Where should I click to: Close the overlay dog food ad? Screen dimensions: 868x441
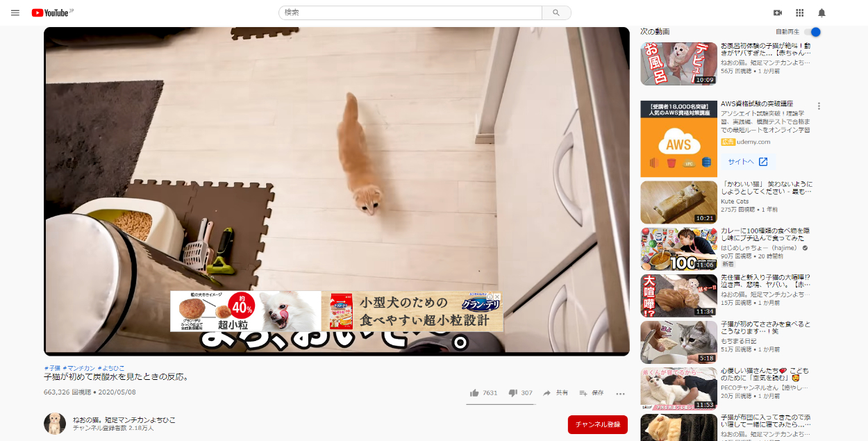point(497,297)
